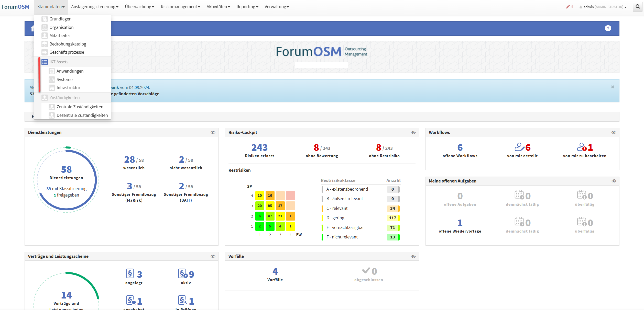Click risk matrix cell showing 85
644x310 pixels.
[x=270, y=206]
